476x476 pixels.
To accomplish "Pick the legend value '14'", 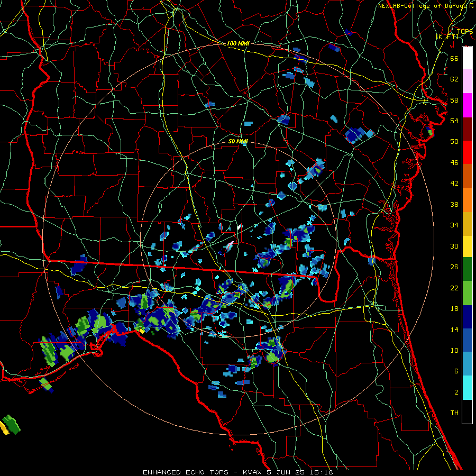I will [x=454, y=329].
